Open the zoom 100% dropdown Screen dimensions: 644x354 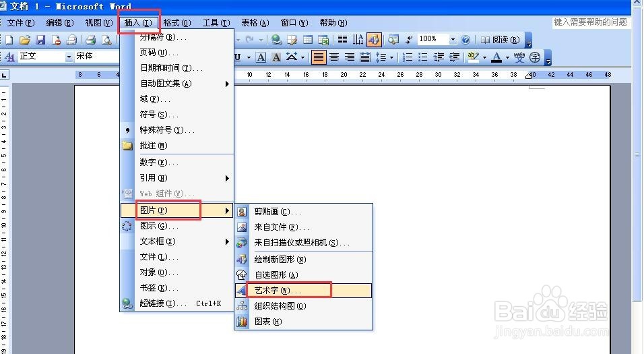[453, 40]
